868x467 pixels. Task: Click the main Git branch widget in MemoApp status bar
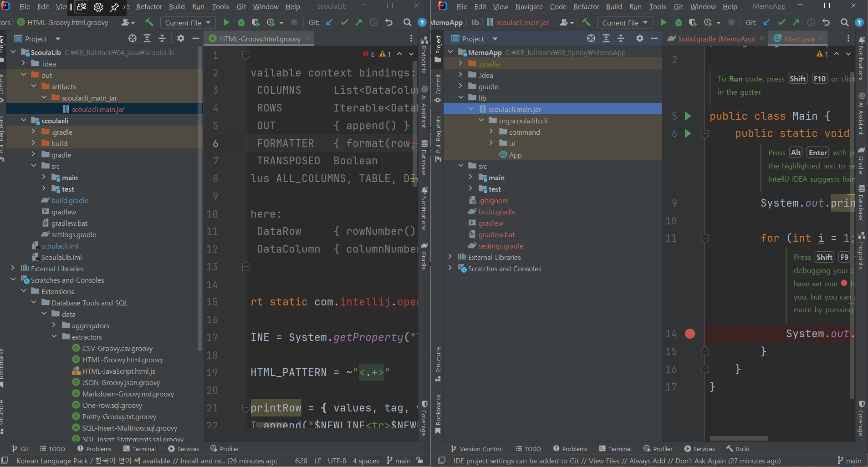point(849,461)
